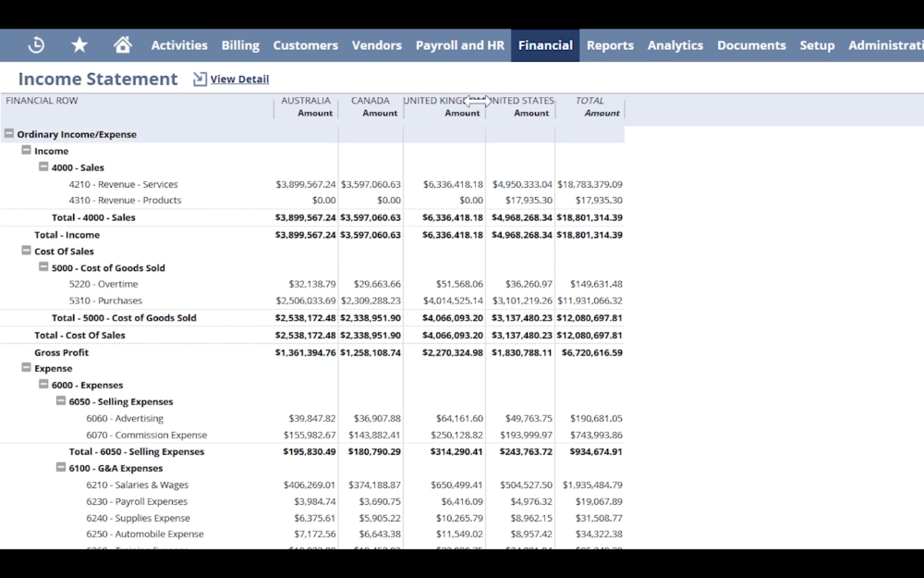Collapse the Expense section
This screenshot has height=578, width=924.
click(27, 368)
